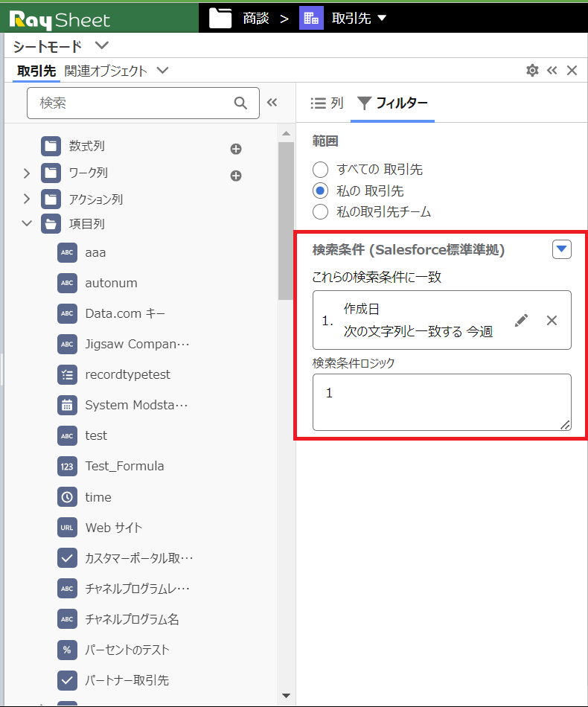
Task: Click the field list scrollbar thumb
Action: 286,221
